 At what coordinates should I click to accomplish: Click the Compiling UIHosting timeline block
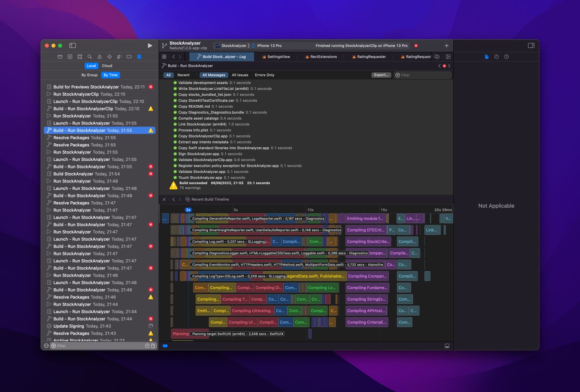coord(253,311)
